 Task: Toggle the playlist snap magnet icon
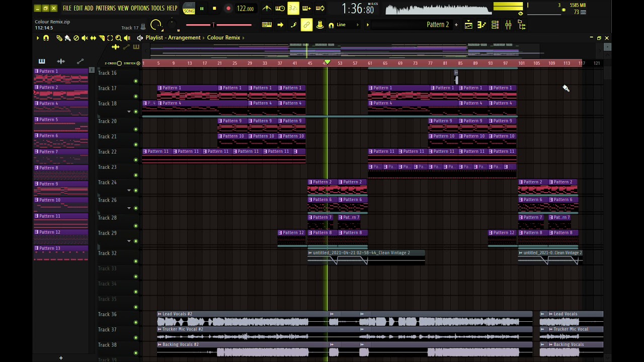(x=46, y=38)
